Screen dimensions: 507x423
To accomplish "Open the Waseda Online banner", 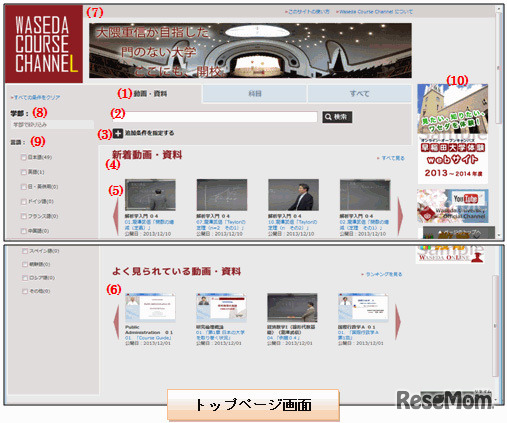I will point(450,254).
